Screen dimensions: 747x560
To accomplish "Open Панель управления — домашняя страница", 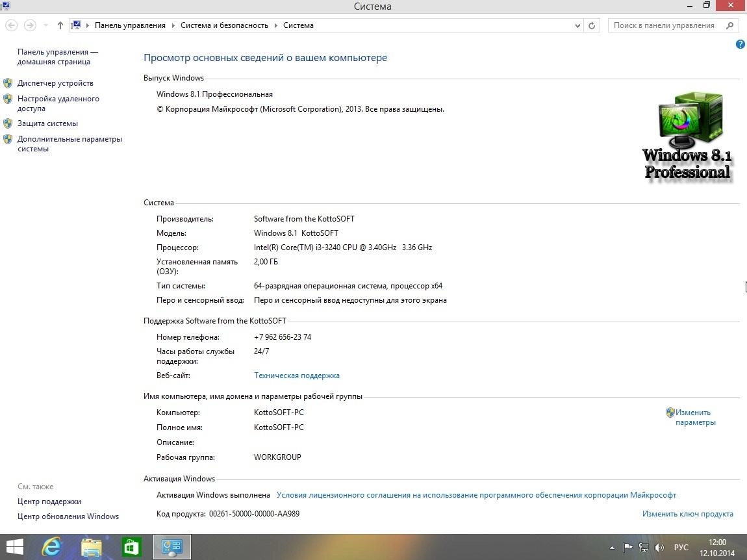I will click(x=58, y=57).
